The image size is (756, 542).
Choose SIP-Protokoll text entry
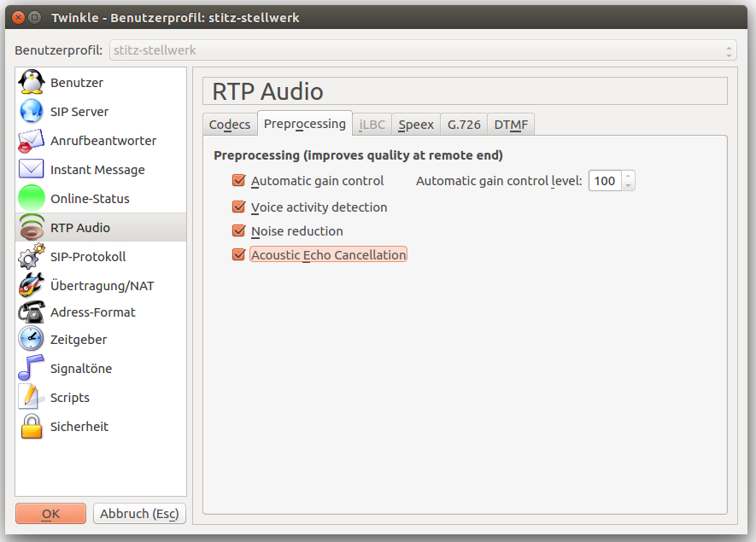pyautogui.click(x=88, y=256)
